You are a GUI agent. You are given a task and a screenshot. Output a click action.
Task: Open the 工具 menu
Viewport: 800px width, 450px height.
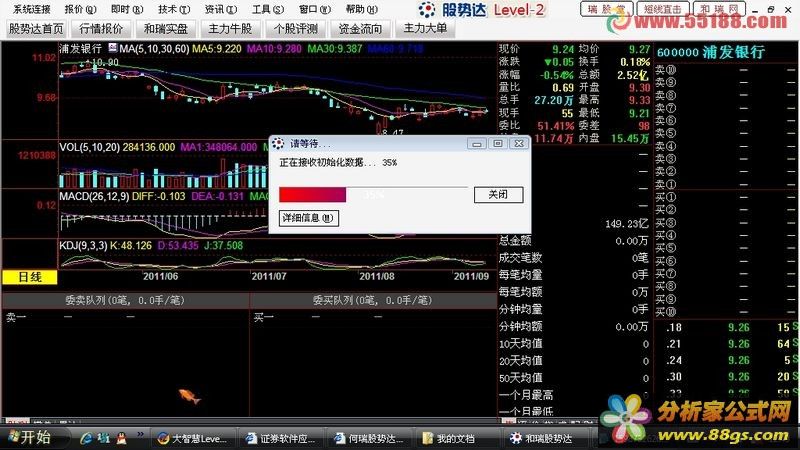(x=267, y=10)
